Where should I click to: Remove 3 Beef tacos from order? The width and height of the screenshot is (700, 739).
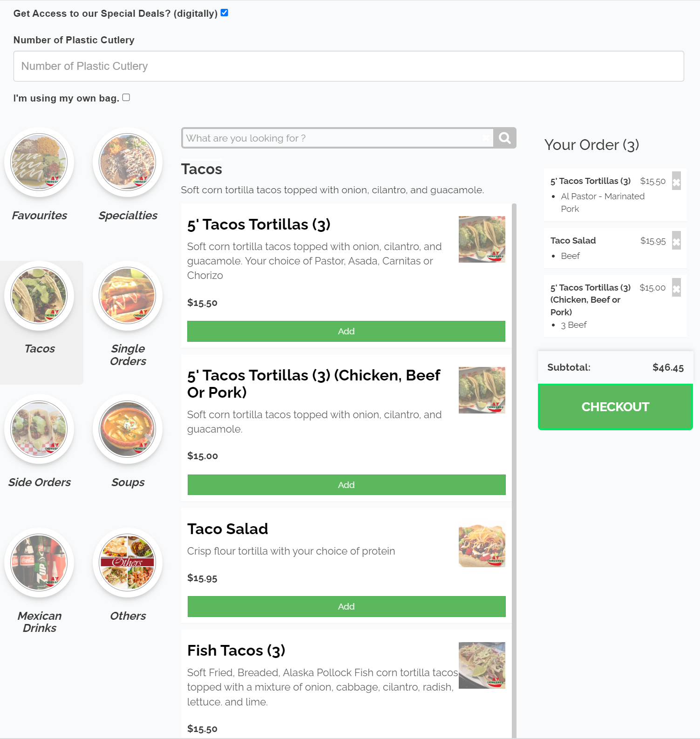point(676,288)
